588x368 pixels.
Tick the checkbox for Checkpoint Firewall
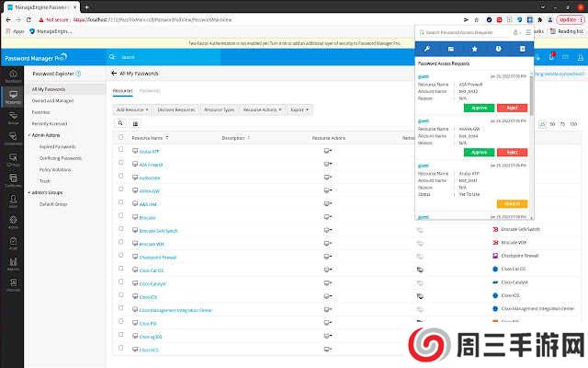point(120,255)
